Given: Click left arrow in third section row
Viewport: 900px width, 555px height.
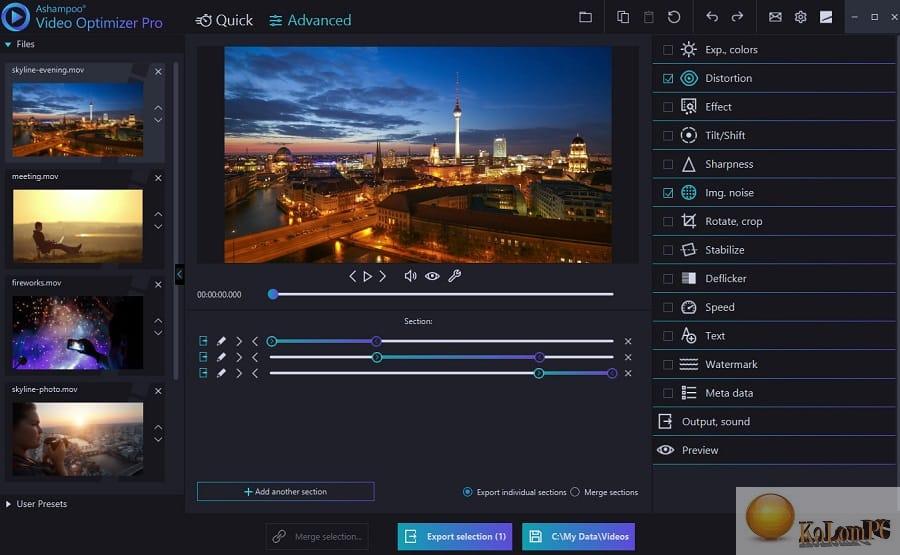Looking at the screenshot, I should click(x=255, y=373).
